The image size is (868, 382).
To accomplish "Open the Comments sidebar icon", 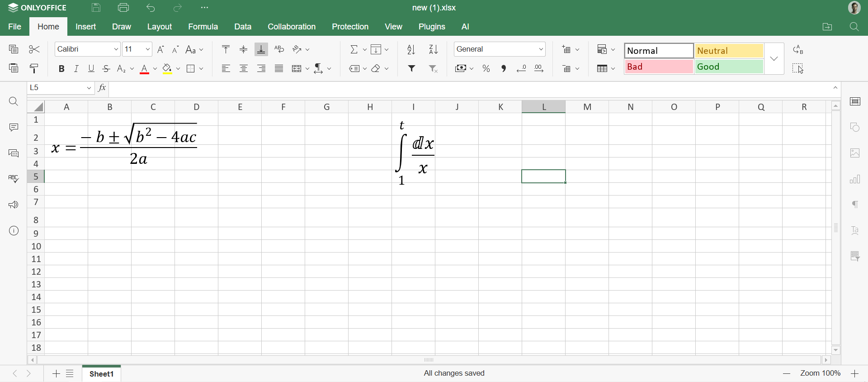I will [x=14, y=128].
